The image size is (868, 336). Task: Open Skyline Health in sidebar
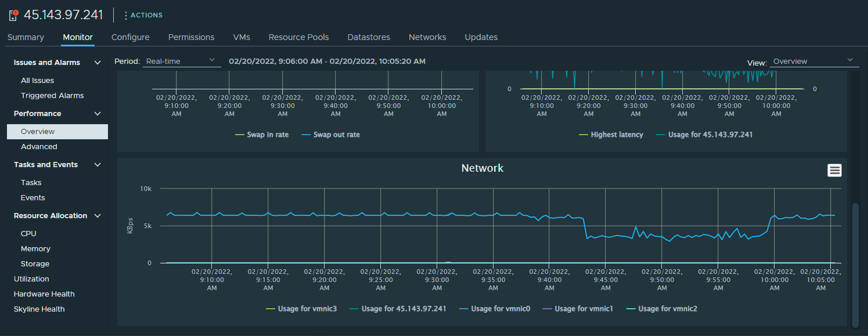pos(39,309)
